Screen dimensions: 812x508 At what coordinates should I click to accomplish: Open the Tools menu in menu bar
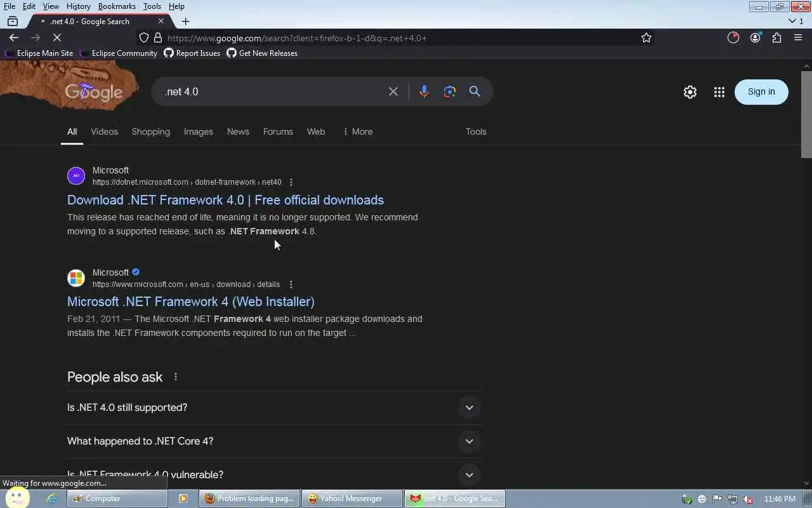point(152,6)
